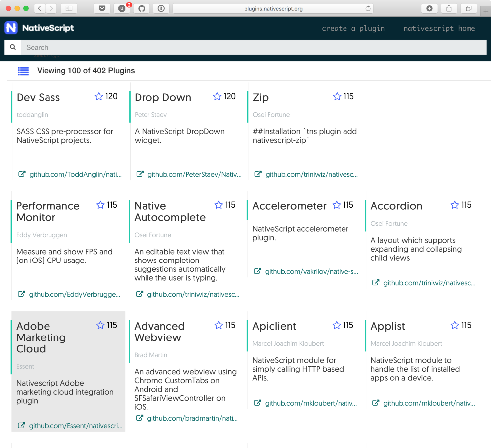The height and width of the screenshot is (448, 491).
Task: Open the uBlock extension icon
Action: point(122,8)
